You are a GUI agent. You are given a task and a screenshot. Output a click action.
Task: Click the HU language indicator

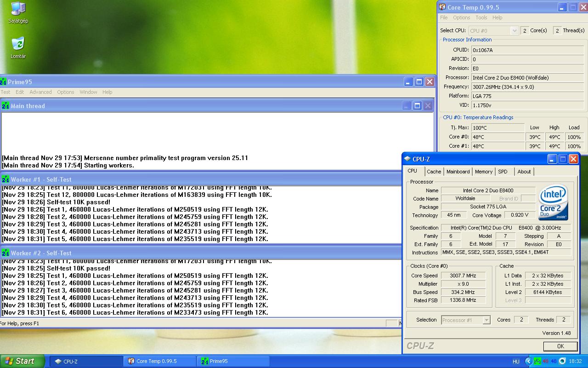pyautogui.click(x=516, y=362)
